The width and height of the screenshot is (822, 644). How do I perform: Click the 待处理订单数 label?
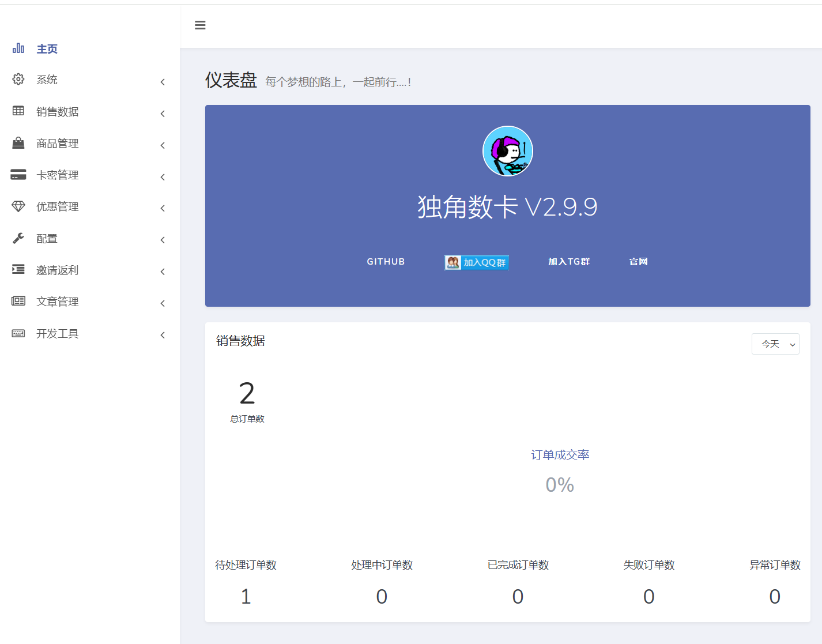[x=246, y=565]
